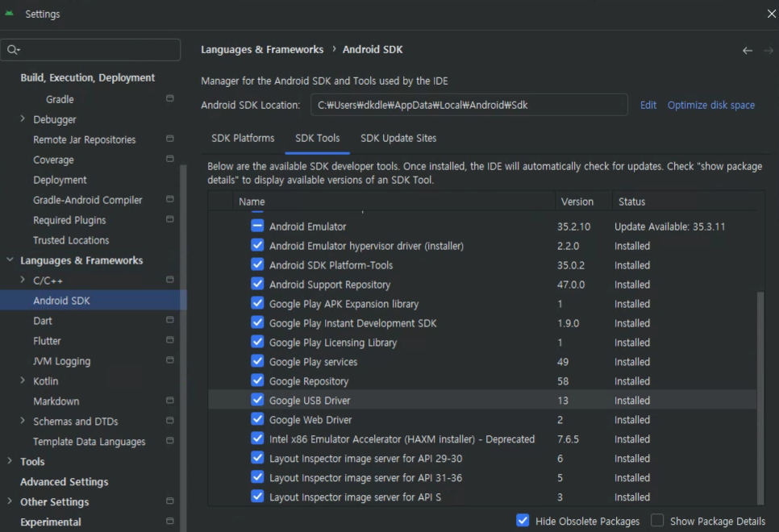Screen dimensions: 779x532
Task: Expand the Tools settings section
Action: pos(10,461)
